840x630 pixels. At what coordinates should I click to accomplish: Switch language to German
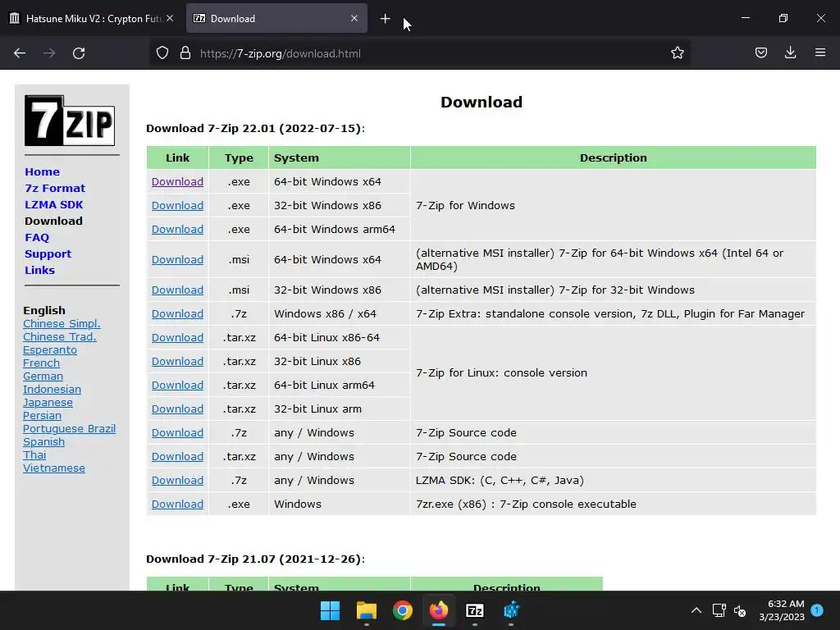(43, 376)
